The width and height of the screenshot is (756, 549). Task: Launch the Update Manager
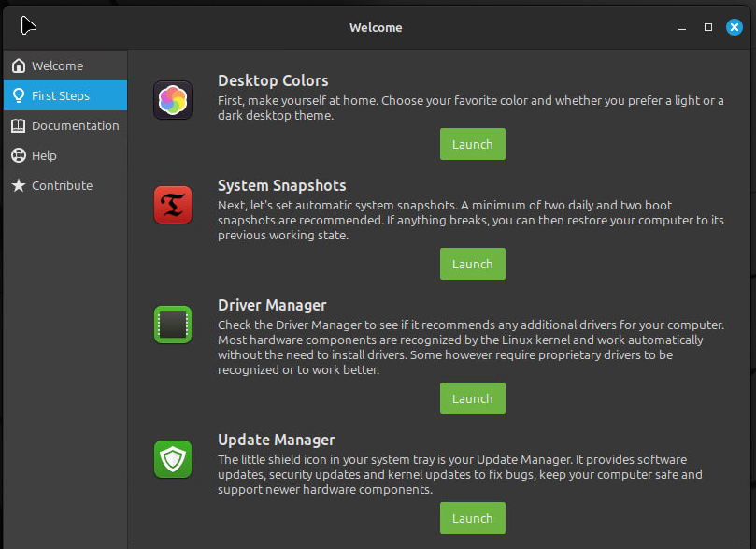473,518
